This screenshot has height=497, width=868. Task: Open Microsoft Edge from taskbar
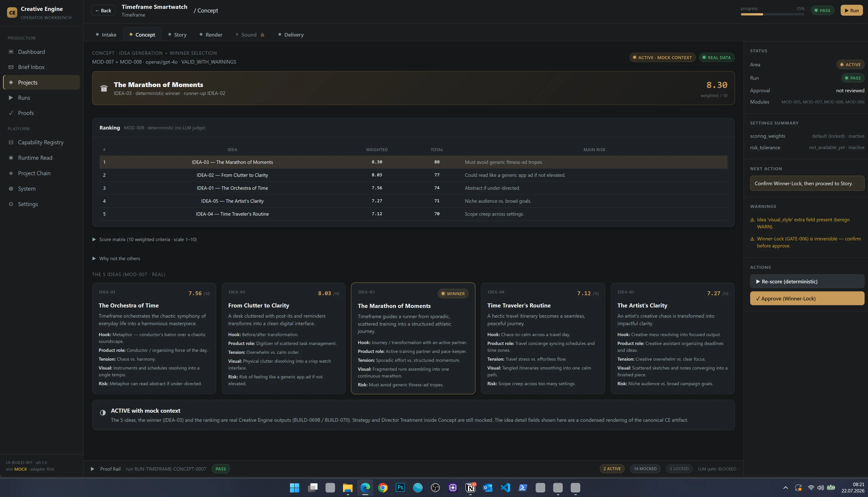coord(365,488)
